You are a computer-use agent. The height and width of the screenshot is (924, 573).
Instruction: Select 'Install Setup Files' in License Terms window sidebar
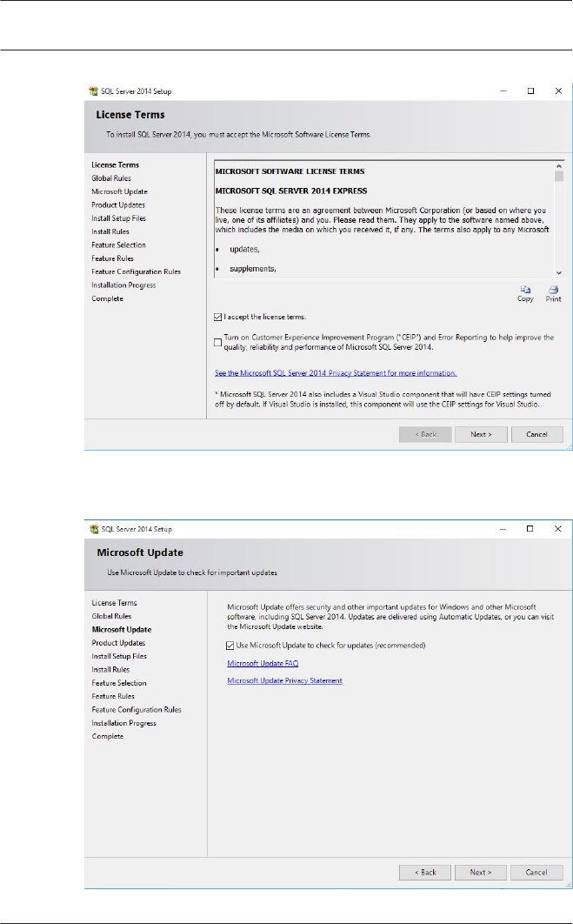tap(119, 218)
